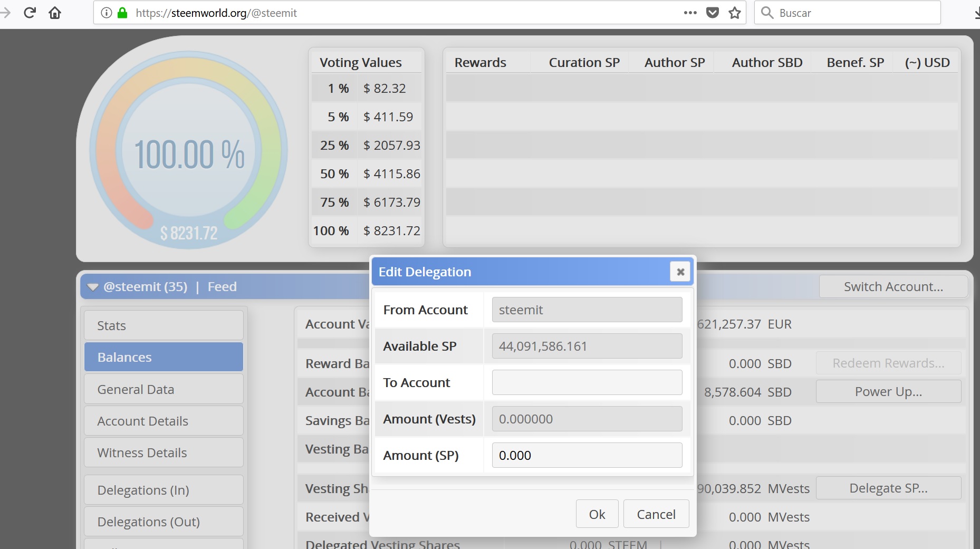Reload the page with the refresh icon
This screenshot has width=980, height=549.
pyautogui.click(x=30, y=13)
